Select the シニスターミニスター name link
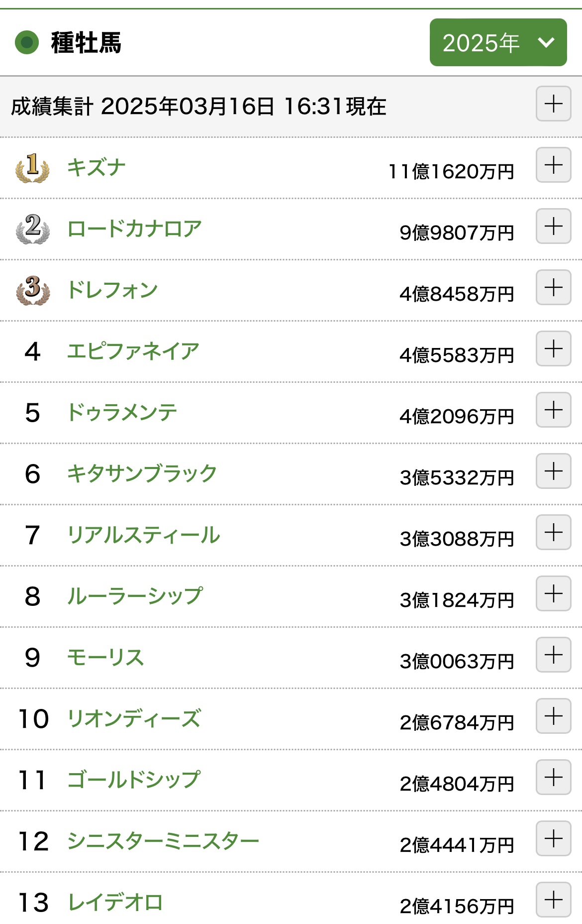 pos(163,841)
